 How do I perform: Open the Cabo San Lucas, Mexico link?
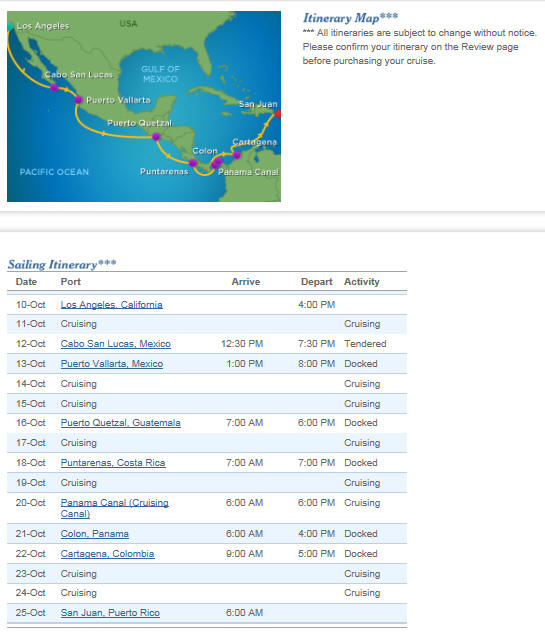pos(116,344)
